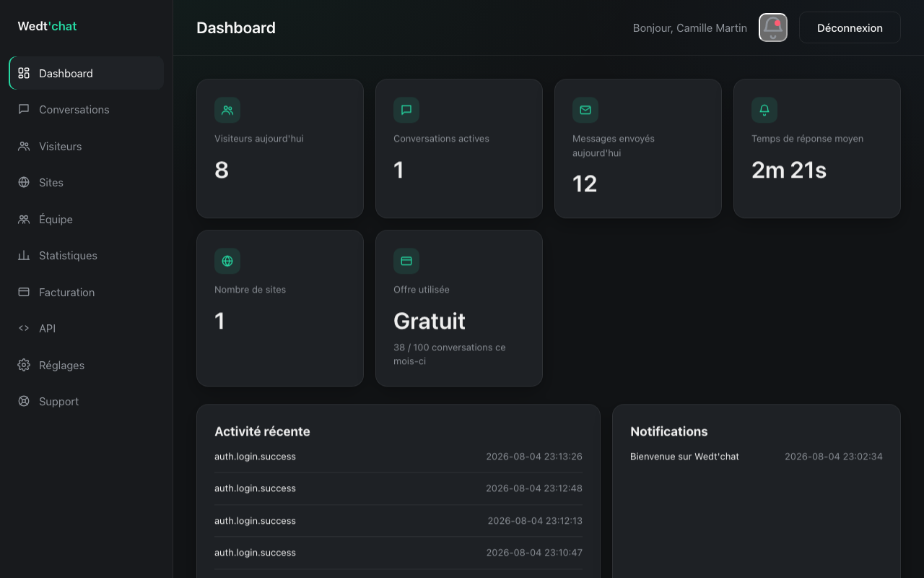
Task: Open the Statistiques page
Action: point(87,255)
